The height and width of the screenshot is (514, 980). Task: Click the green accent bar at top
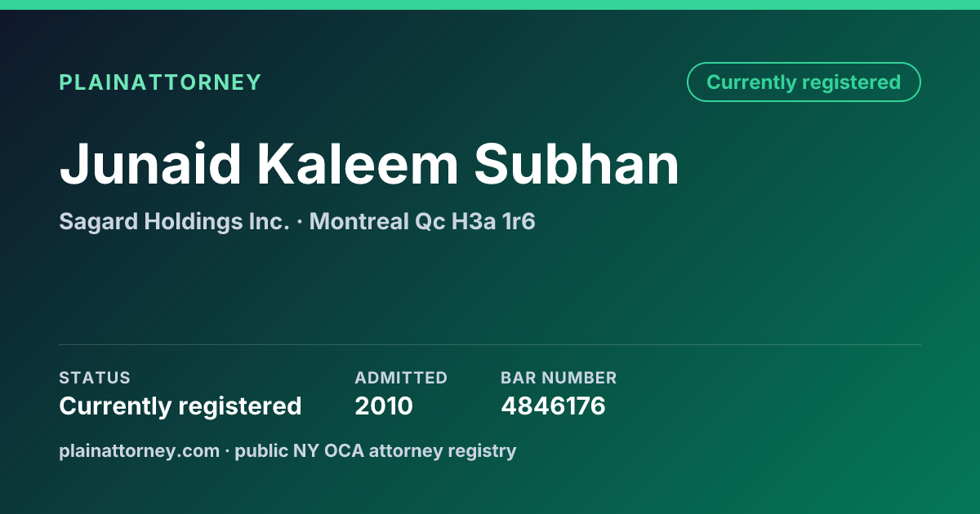click(490, 5)
